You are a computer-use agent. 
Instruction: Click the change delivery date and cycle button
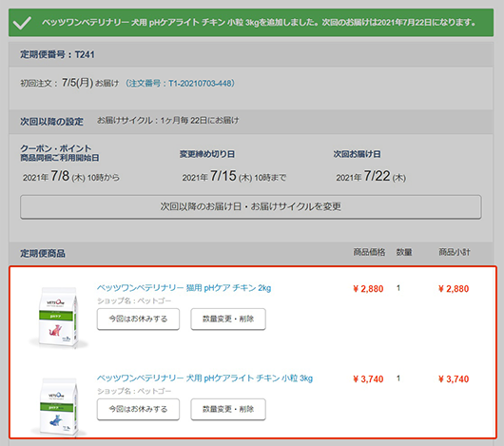251,206
